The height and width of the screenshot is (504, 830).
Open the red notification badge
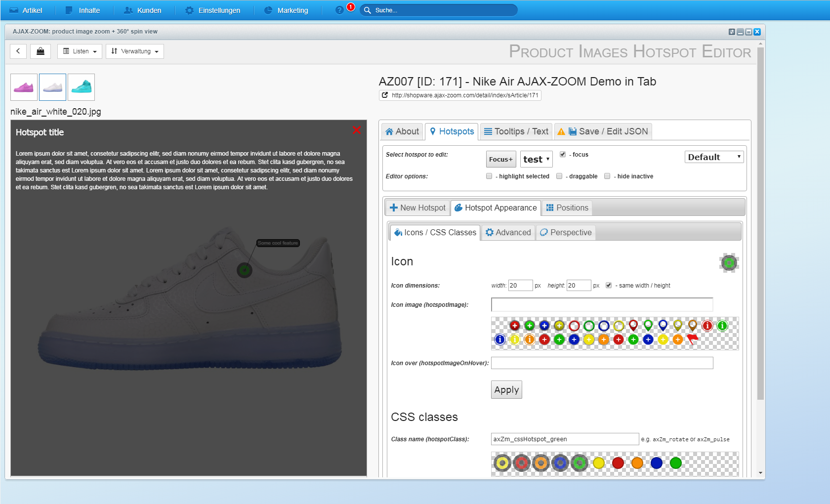pos(351,7)
